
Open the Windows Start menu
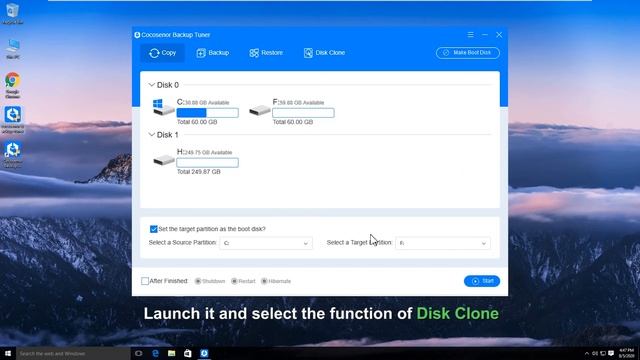[8, 353]
